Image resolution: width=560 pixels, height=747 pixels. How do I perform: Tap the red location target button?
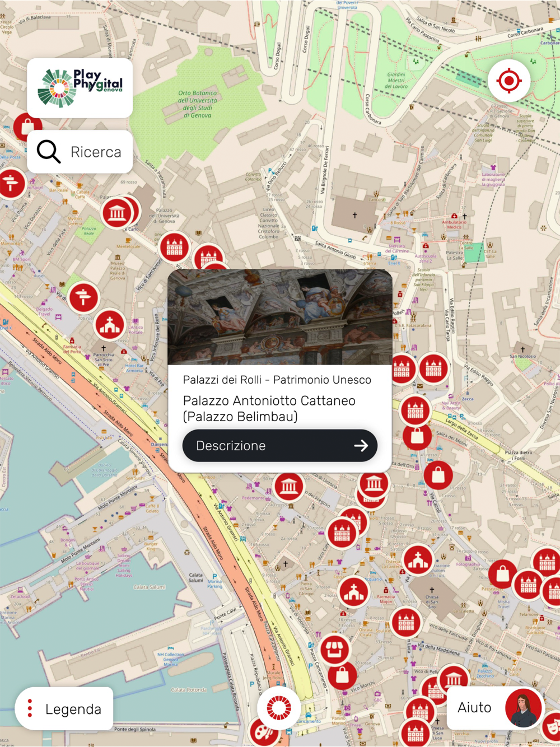pyautogui.click(x=509, y=81)
